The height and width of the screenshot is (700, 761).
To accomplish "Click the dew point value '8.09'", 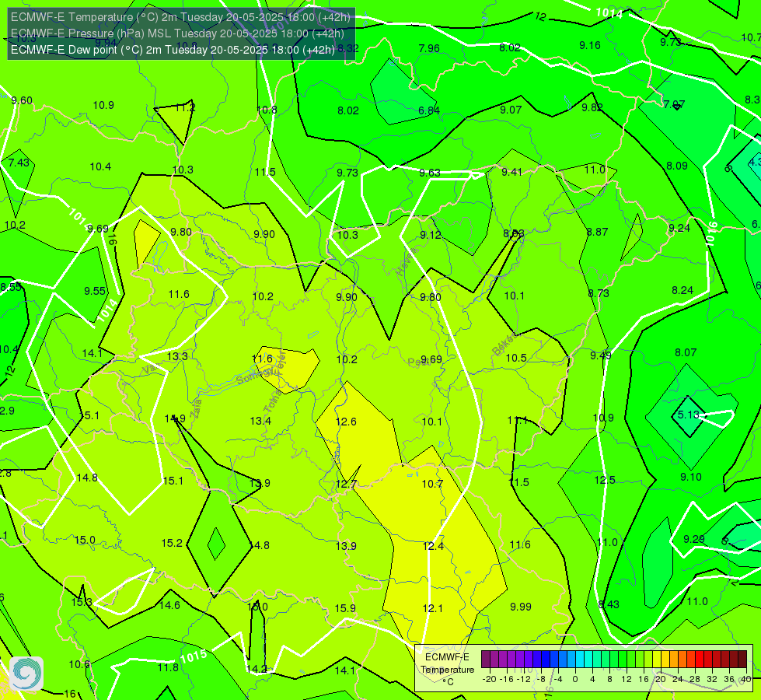I will point(676,166).
